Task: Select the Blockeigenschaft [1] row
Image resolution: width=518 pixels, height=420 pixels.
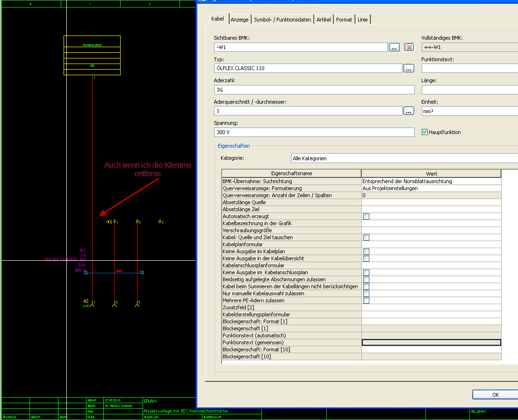Action: tap(361, 328)
